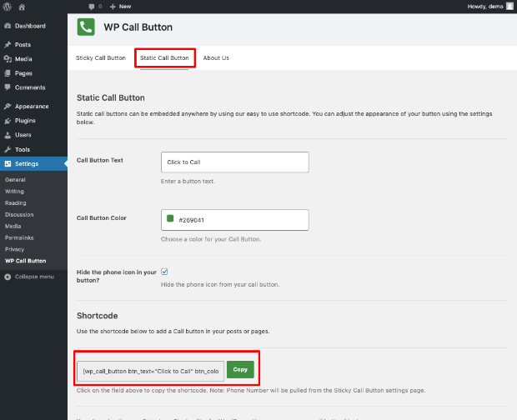Click the Call Button Text input field
The height and width of the screenshot is (420, 517).
(x=235, y=162)
